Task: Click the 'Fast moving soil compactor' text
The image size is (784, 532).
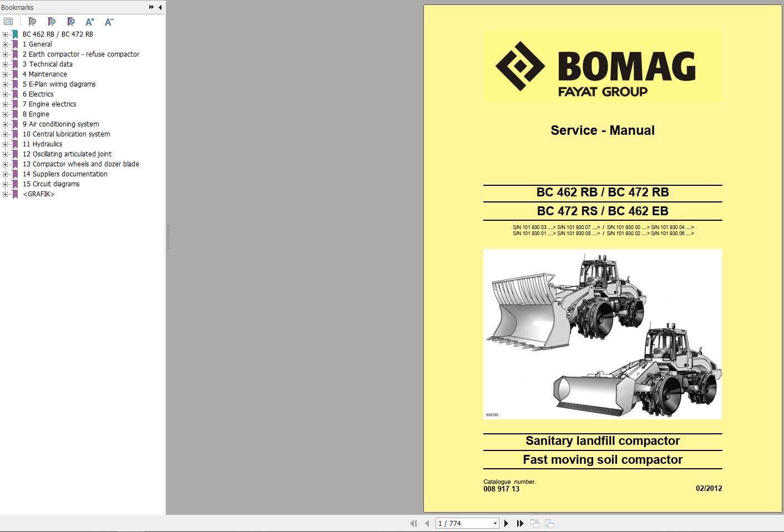Action: [603, 459]
